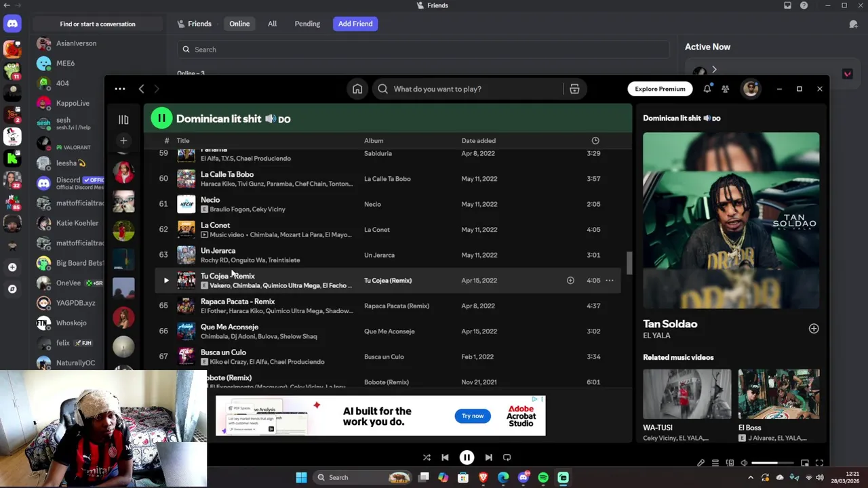
Task: Open Spotify three-dot app menu
Action: pyautogui.click(x=120, y=89)
